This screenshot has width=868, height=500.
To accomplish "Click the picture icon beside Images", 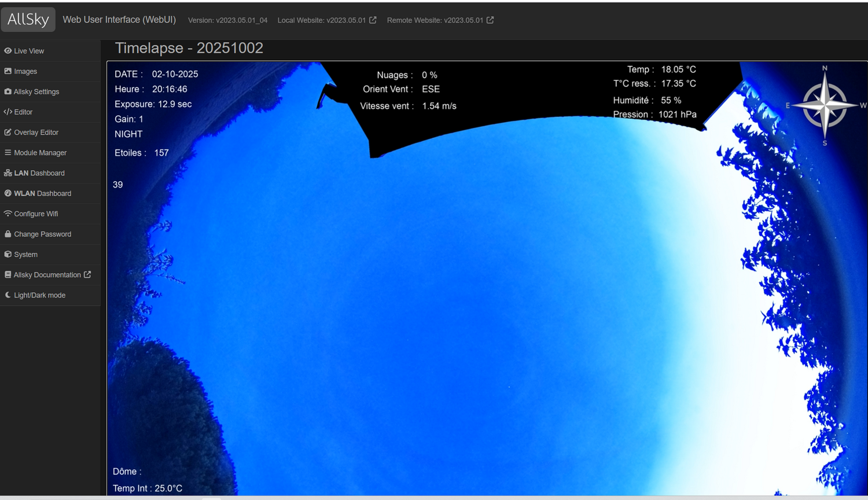I will pyautogui.click(x=8, y=71).
